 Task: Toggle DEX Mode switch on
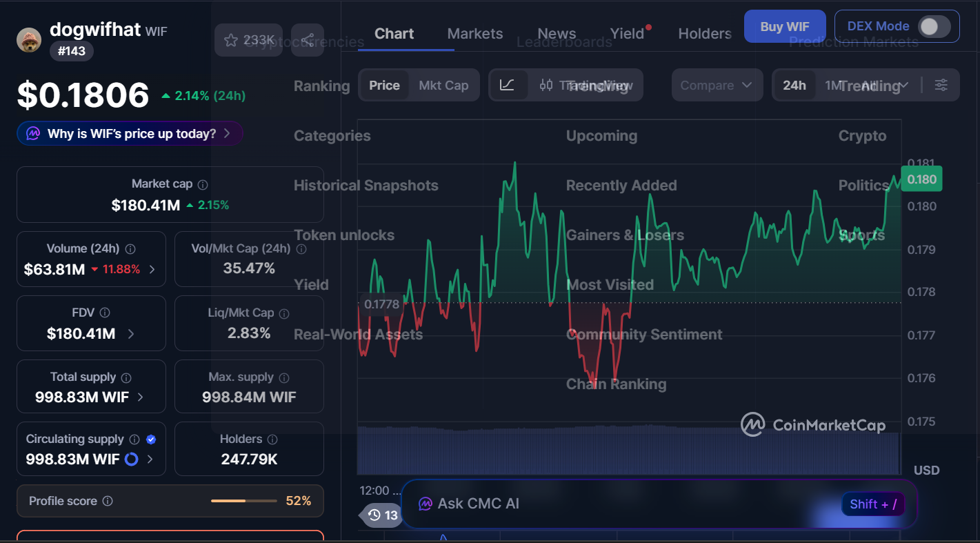[935, 26]
